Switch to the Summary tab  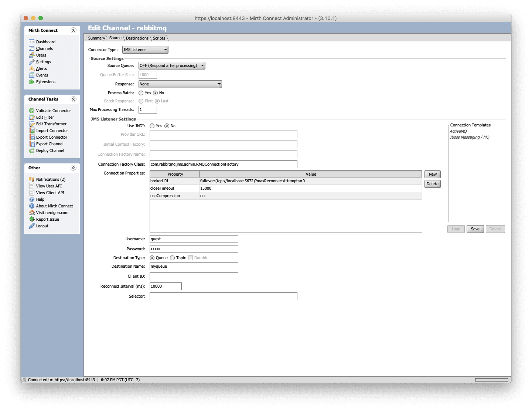coord(96,38)
